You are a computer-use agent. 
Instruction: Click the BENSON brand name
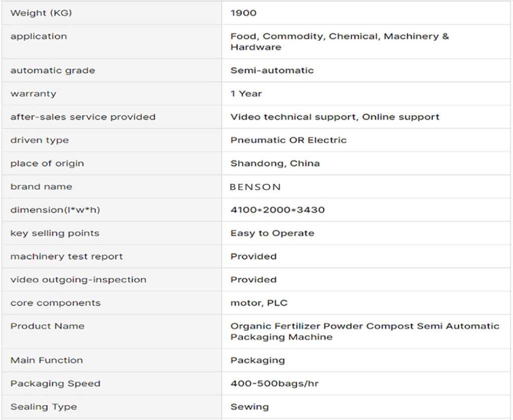(255, 187)
